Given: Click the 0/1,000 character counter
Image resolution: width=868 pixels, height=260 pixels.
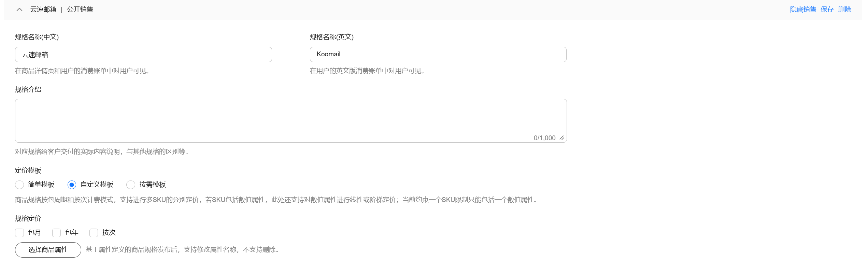Looking at the screenshot, I should [x=544, y=138].
